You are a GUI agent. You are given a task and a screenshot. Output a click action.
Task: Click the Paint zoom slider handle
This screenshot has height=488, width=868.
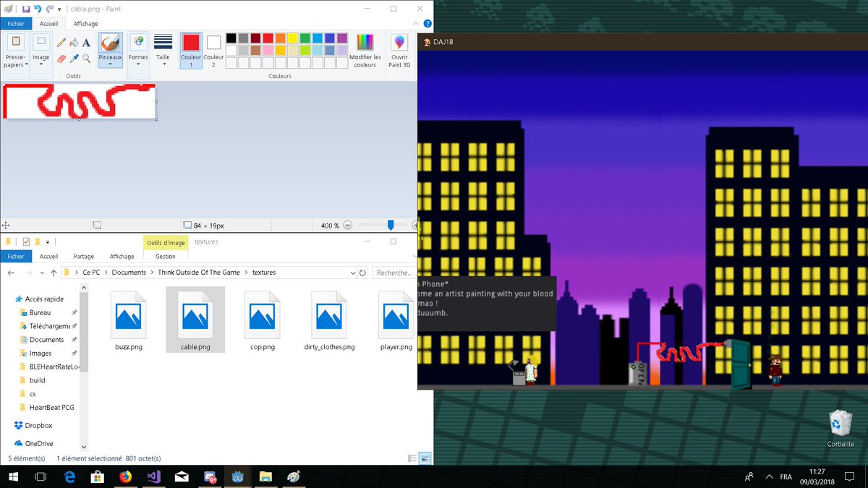click(x=391, y=226)
